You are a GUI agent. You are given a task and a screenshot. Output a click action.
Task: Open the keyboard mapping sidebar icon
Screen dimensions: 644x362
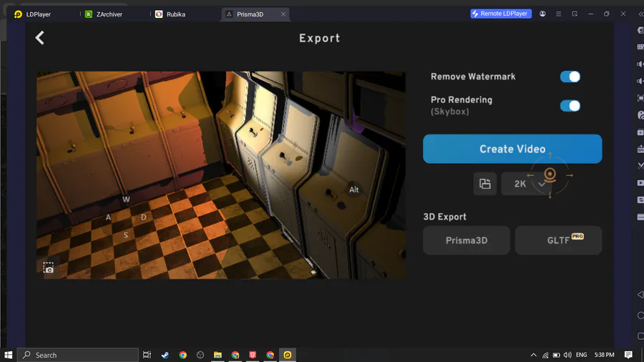640,47
